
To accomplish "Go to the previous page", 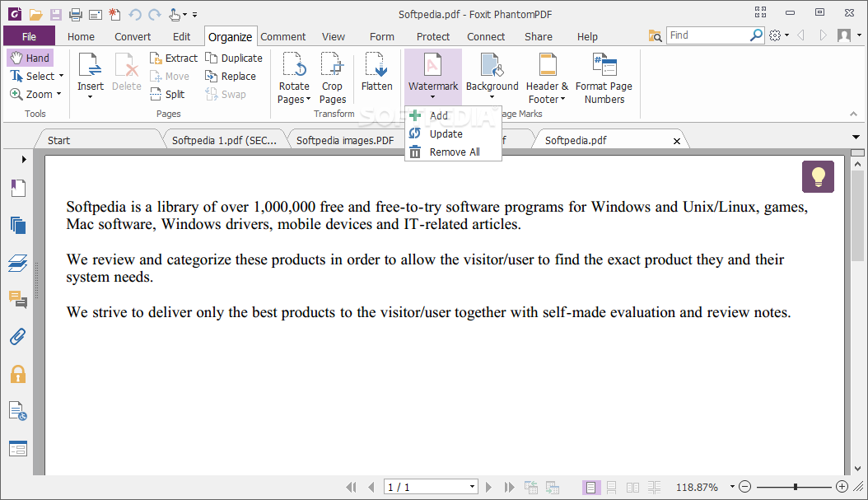I will (371, 488).
